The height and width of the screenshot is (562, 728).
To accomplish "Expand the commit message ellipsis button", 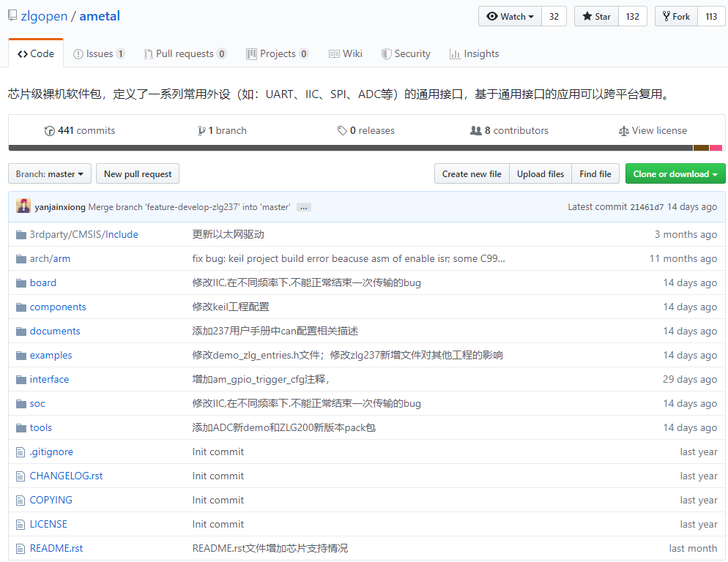I will click(304, 207).
